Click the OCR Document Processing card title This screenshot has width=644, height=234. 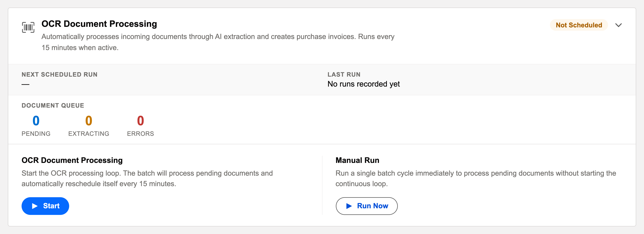[x=99, y=24]
